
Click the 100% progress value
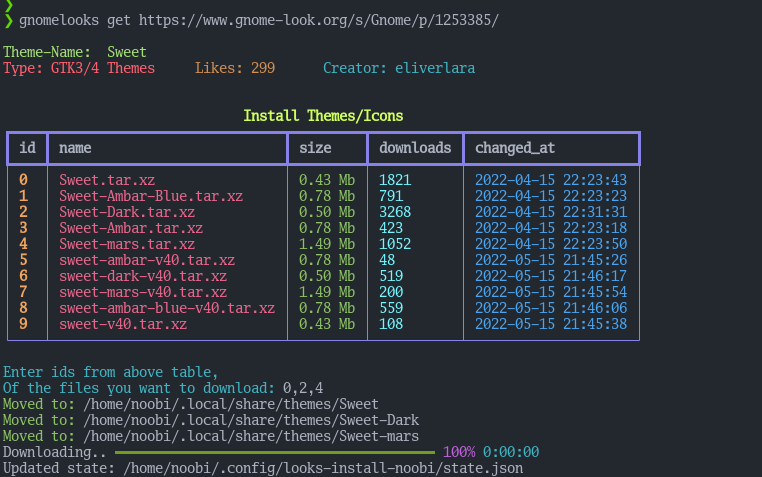pos(459,452)
